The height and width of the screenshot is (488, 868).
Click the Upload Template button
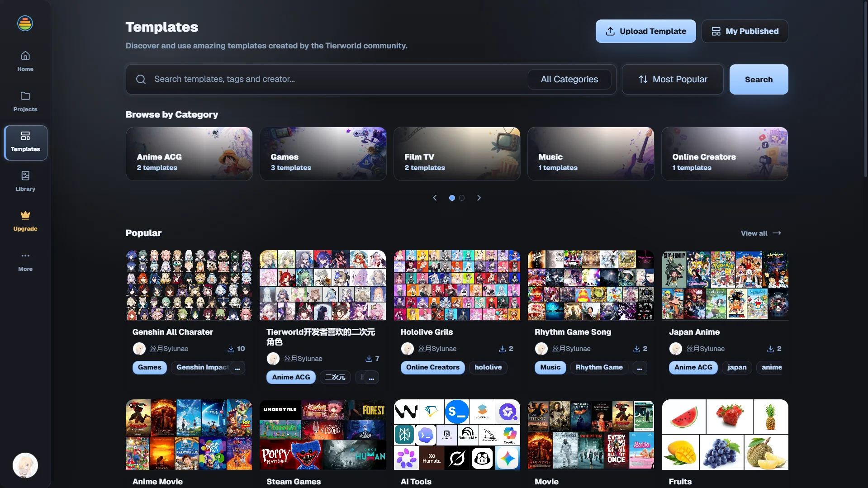(645, 31)
